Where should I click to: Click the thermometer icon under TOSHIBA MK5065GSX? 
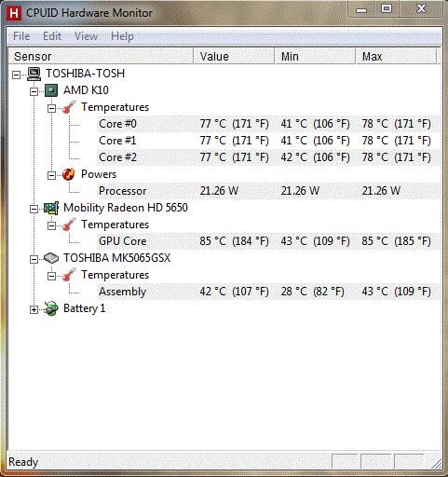pos(69,275)
